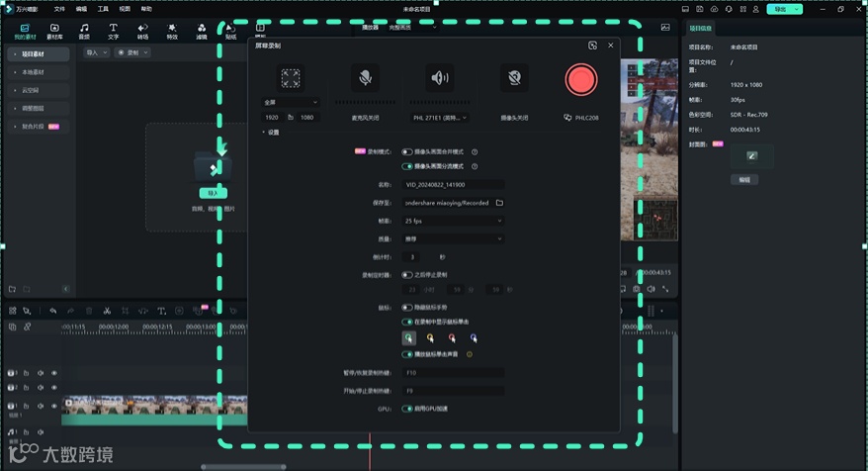Screen dimensions: 868x471
Task: Select 云空间 in the sidebar
Action: coord(39,90)
